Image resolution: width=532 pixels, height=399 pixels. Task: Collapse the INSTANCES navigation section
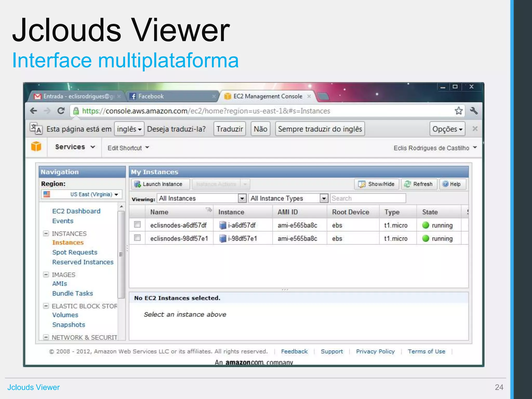(46, 233)
